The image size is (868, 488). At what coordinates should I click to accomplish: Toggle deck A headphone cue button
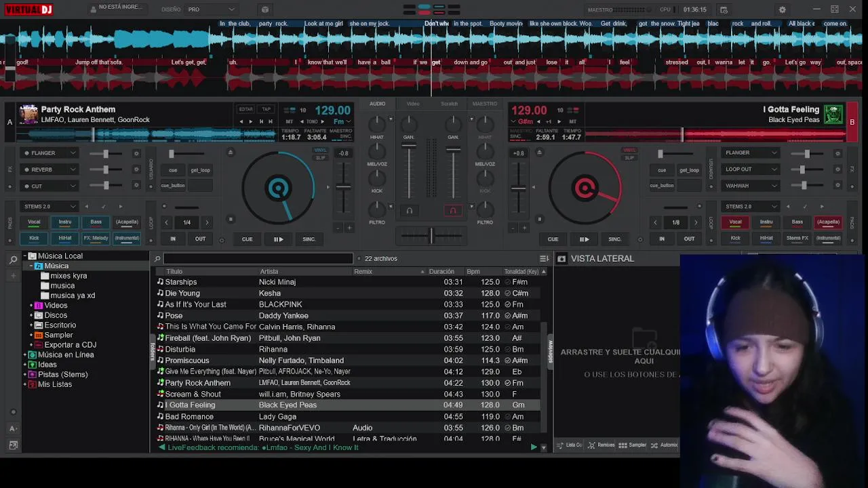(x=409, y=211)
